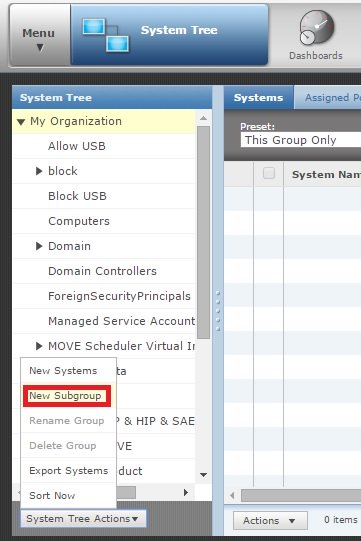Switch to the Systems tab
The width and height of the screenshot is (361, 541).
[x=258, y=98]
